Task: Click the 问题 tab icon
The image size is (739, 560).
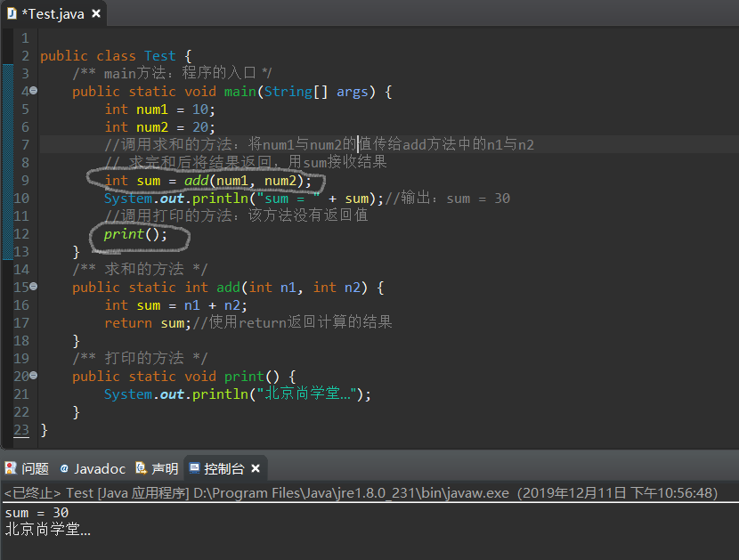Action: (x=11, y=468)
